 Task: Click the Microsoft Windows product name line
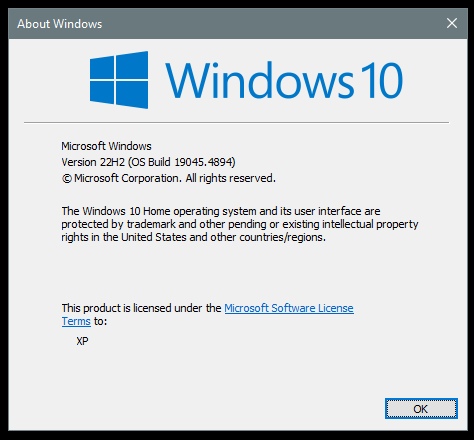point(106,146)
